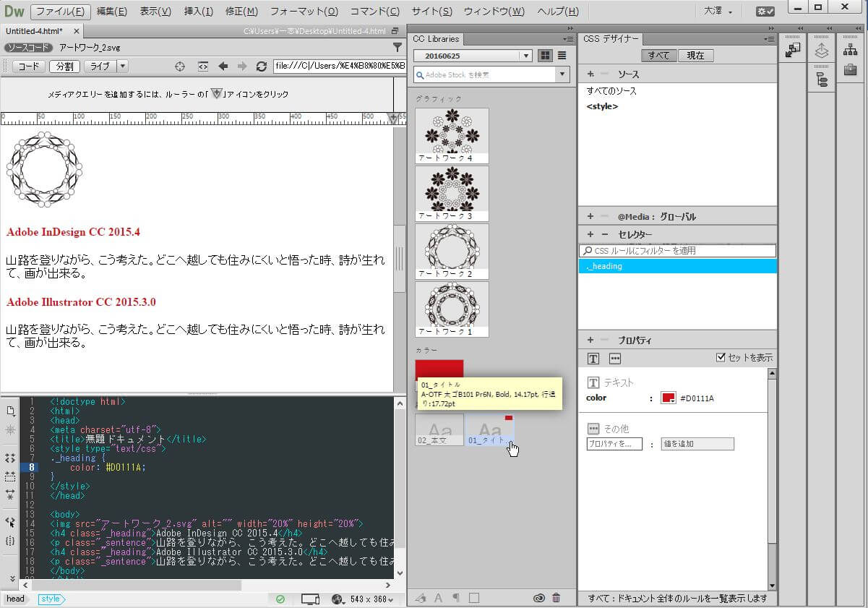This screenshot has height=608, width=868.
Task: Open the Adobe Stock search dropdown arrow
Action: pyautogui.click(x=562, y=74)
